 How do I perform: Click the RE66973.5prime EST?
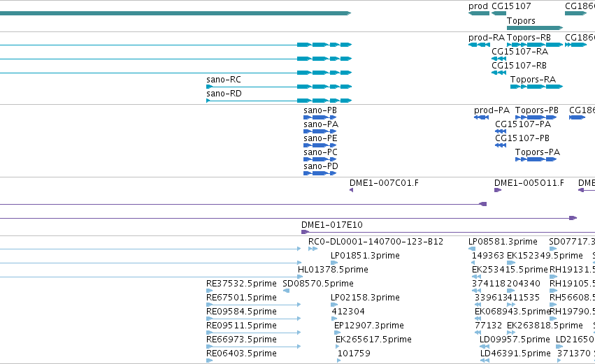click(254, 347)
